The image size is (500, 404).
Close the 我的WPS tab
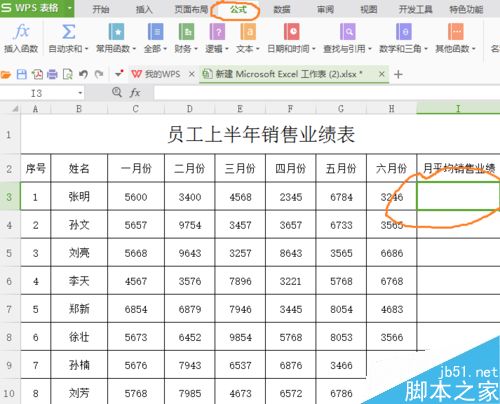191,74
